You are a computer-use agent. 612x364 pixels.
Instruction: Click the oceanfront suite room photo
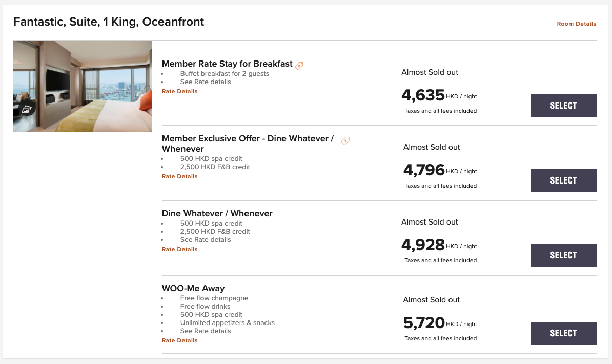tap(83, 86)
